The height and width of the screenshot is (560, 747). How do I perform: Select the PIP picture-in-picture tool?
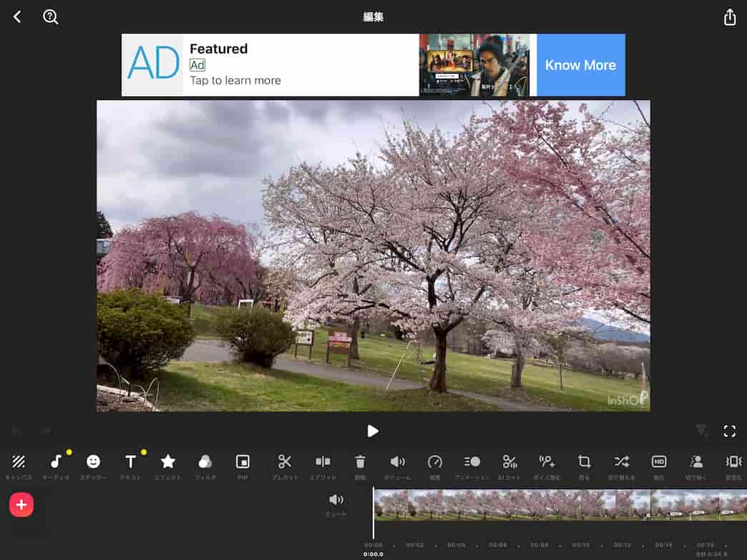pos(243,462)
